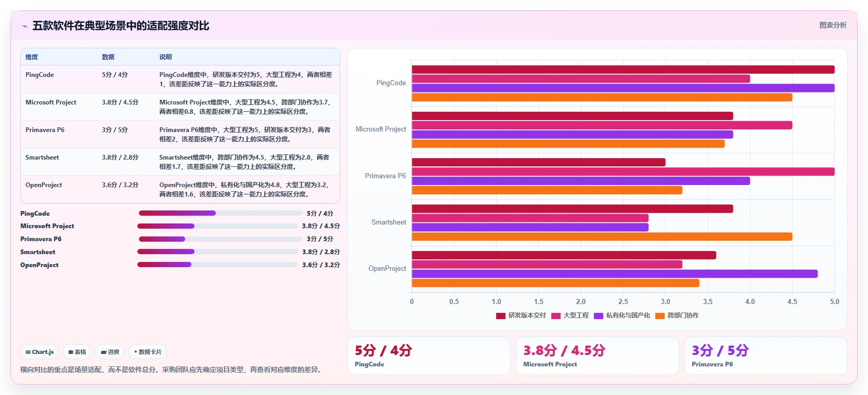Toggle the 跨部门协作 legend swatch
The width and height of the screenshot is (868, 395).
coord(660,315)
